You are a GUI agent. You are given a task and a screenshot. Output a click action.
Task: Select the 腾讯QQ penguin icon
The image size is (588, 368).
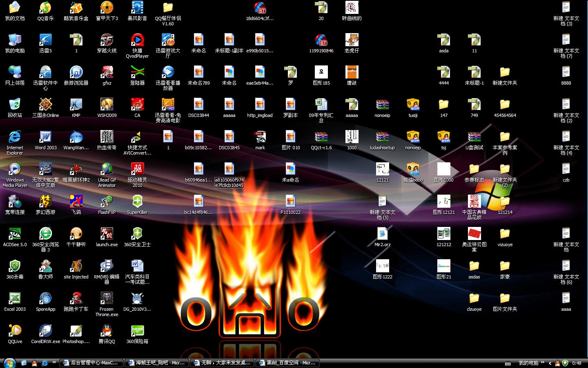[x=107, y=334]
